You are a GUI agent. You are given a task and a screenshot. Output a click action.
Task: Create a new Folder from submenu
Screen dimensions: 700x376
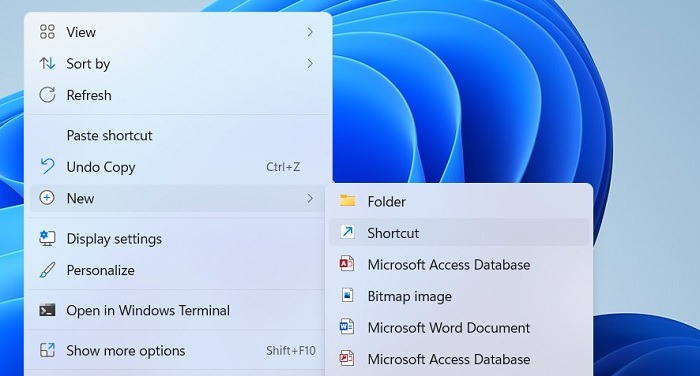pos(459,201)
